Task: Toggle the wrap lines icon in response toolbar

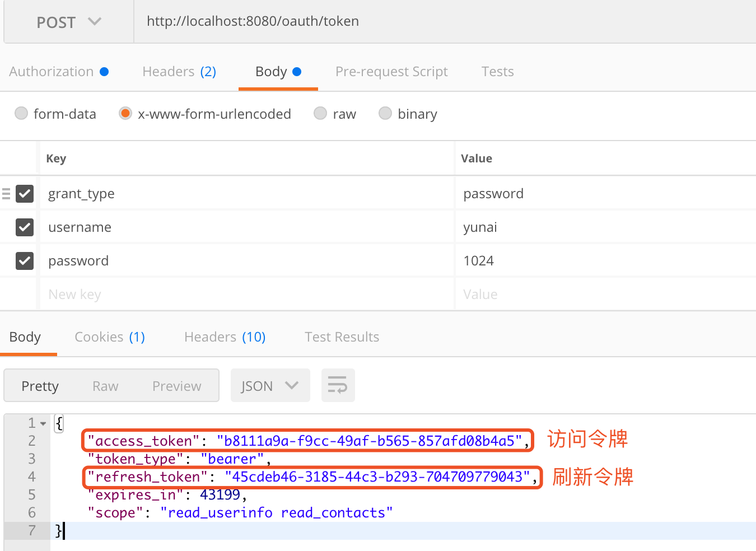Action: point(338,385)
